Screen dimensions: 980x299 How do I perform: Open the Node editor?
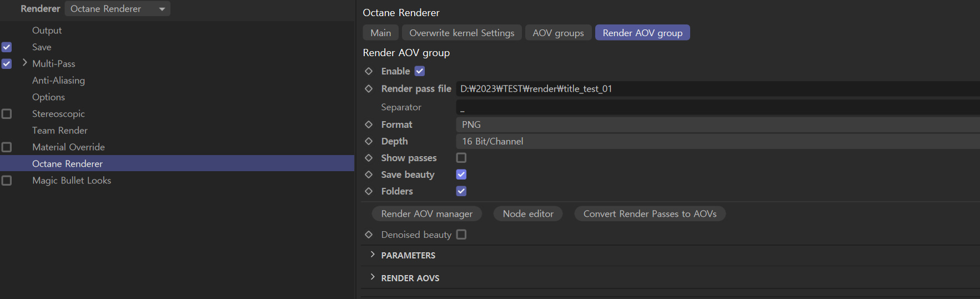click(528, 214)
